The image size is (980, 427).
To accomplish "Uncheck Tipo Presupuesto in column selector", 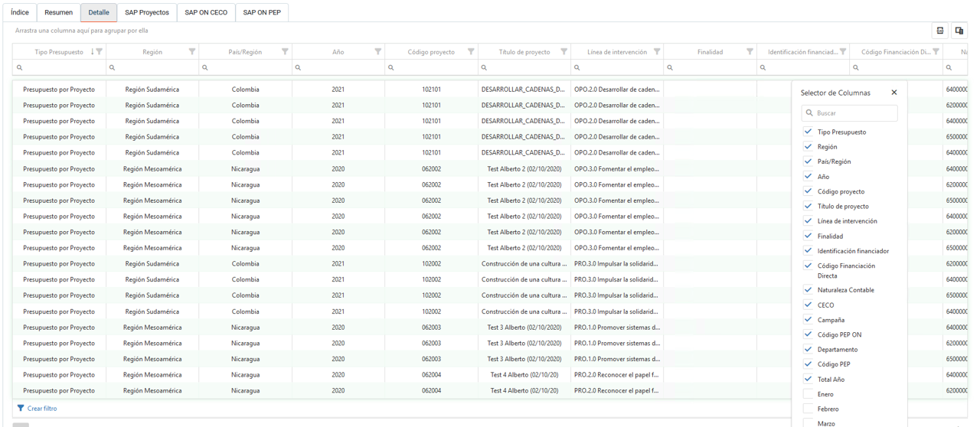I will tap(808, 132).
